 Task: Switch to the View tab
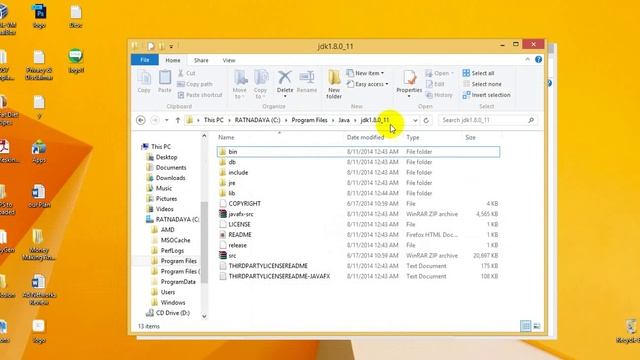coord(229,60)
